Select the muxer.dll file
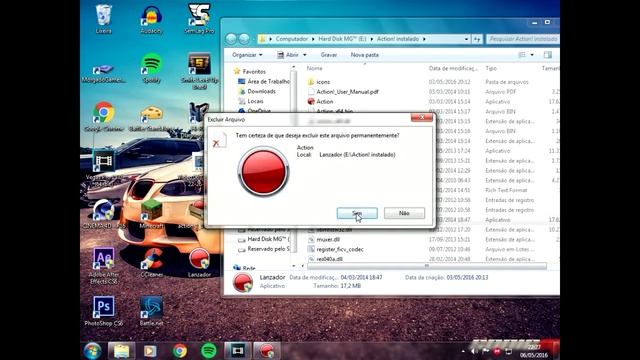640x360 pixels. click(324, 240)
